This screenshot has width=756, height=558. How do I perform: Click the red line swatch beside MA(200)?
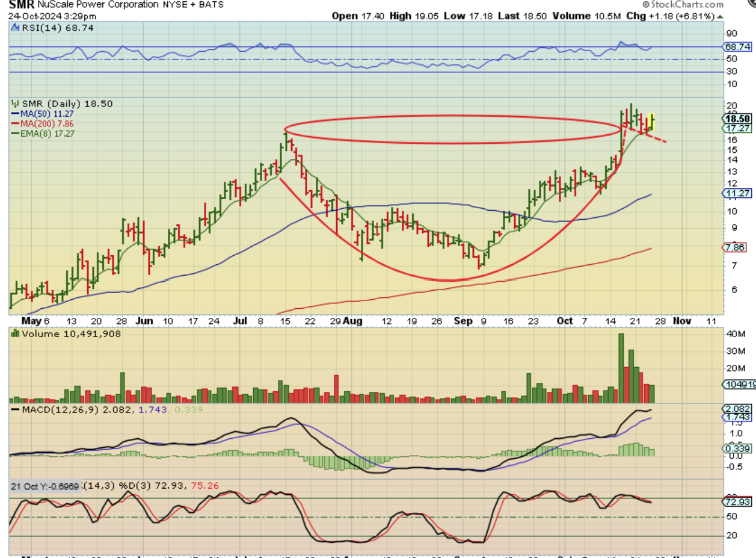click(x=15, y=123)
